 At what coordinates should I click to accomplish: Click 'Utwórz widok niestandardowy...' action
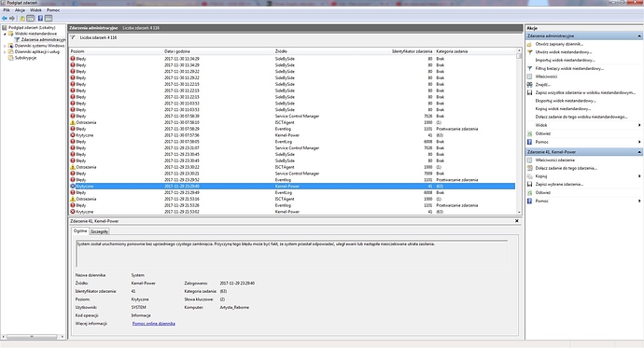tap(564, 52)
